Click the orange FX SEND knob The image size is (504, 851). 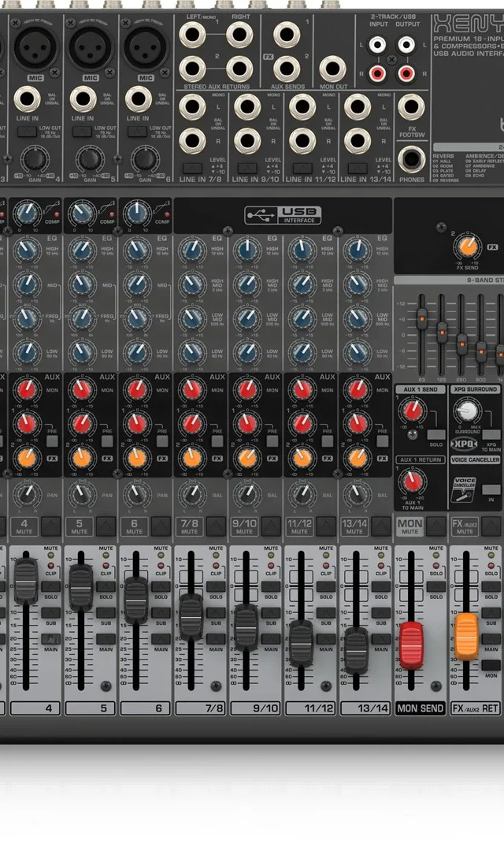467,247
